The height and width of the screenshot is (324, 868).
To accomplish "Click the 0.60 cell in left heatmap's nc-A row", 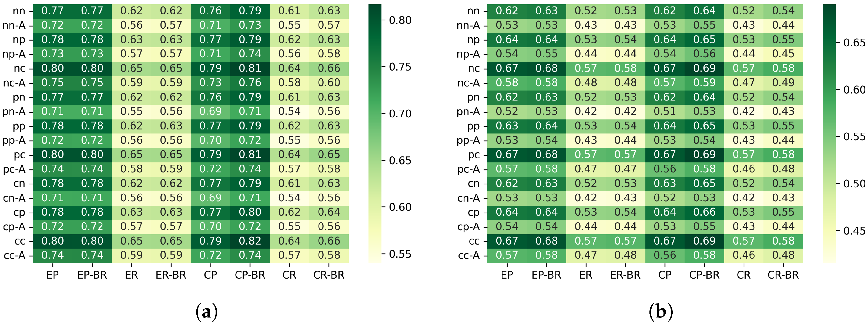I will click(329, 83).
